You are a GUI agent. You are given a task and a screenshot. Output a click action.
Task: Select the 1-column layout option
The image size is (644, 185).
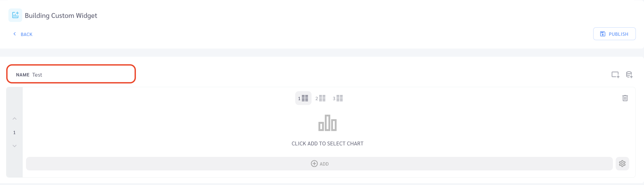tap(303, 98)
